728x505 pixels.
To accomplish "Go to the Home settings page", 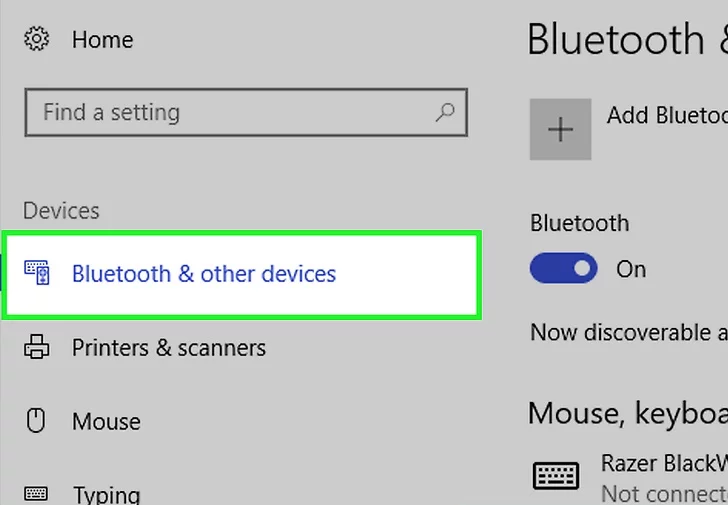I will coord(102,40).
